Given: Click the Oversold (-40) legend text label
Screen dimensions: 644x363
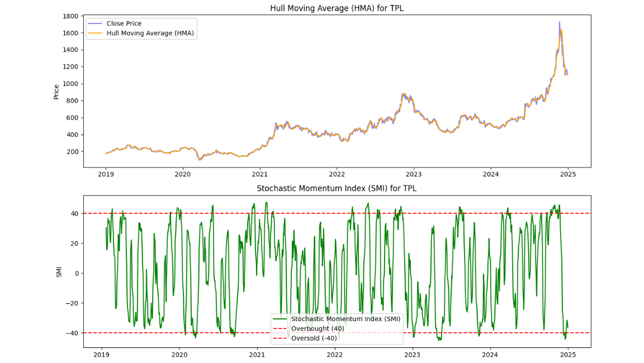Looking at the screenshot, I should pos(315,338).
